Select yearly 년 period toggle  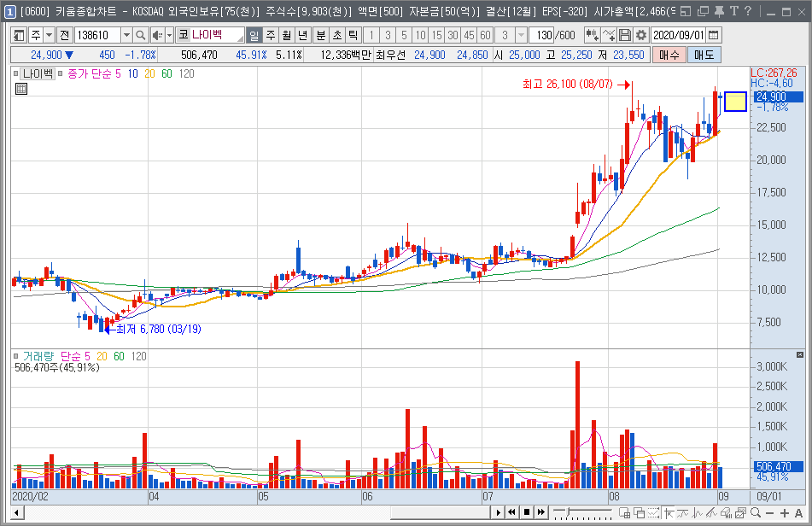[302, 35]
